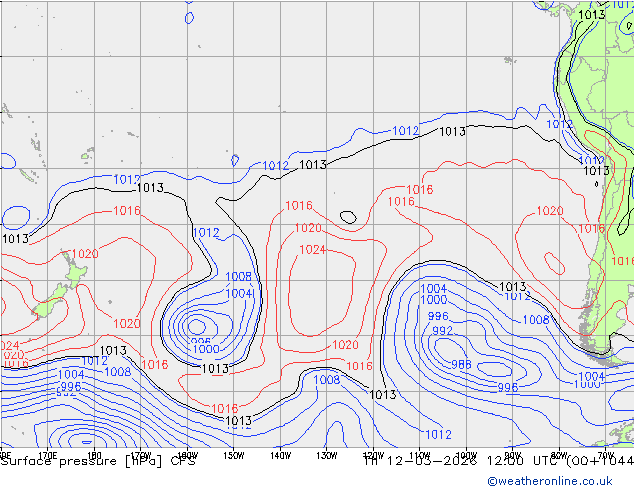Click the blue 988 low pressure label

461,365
